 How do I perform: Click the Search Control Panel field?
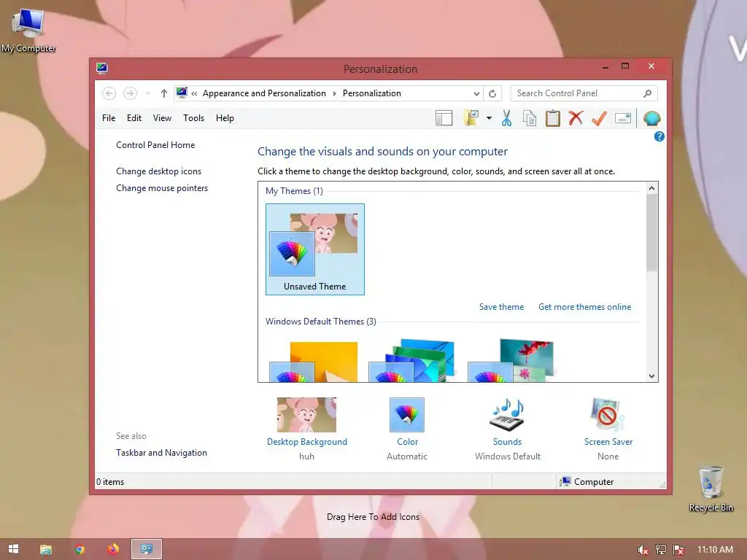point(584,93)
